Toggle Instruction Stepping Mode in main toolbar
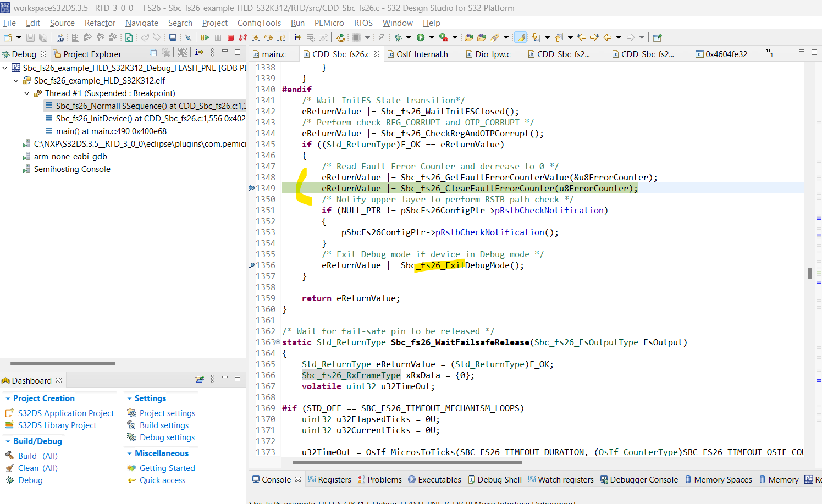The height and width of the screenshot is (504, 822). point(297,37)
